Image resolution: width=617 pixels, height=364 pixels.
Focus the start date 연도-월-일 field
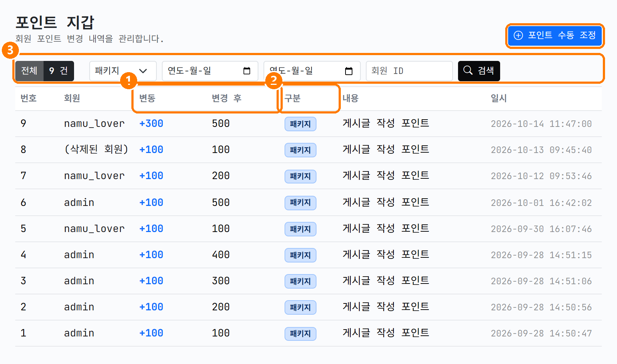(210, 71)
